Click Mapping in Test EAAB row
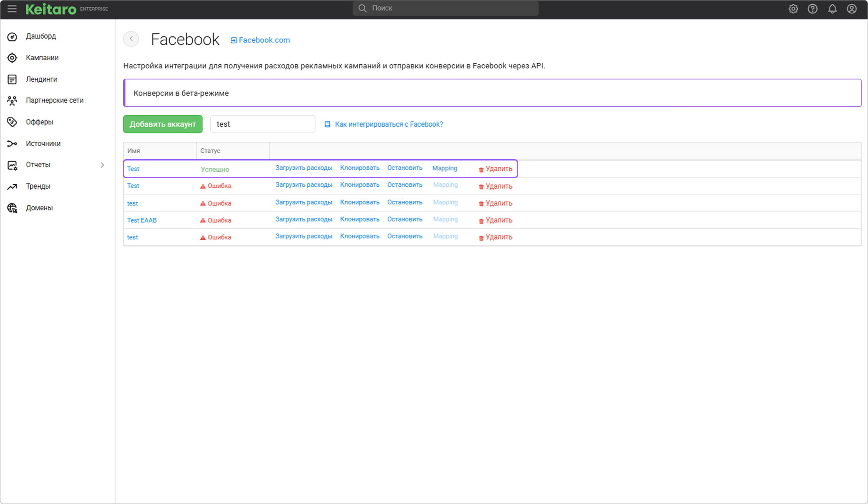The width and height of the screenshot is (868, 504). click(x=445, y=219)
